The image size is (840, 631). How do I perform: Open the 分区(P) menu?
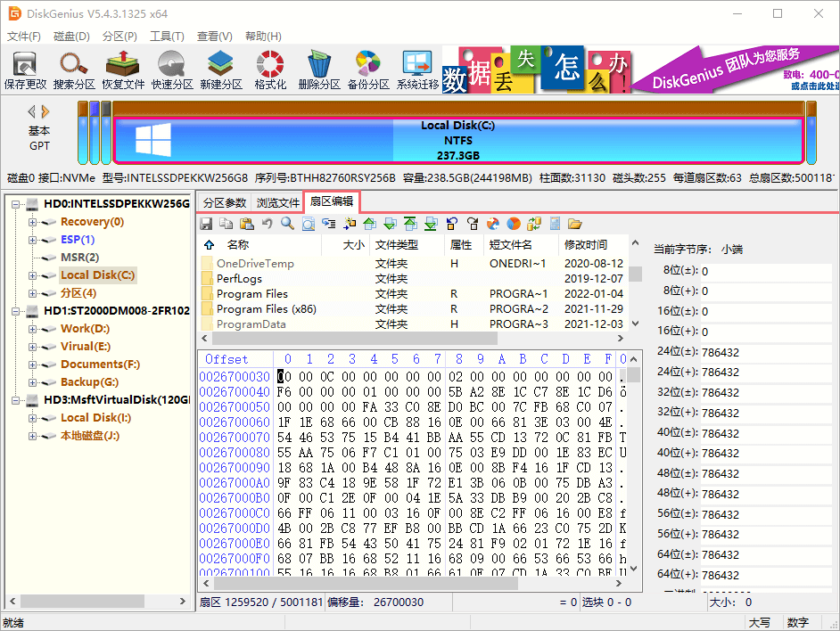point(119,36)
